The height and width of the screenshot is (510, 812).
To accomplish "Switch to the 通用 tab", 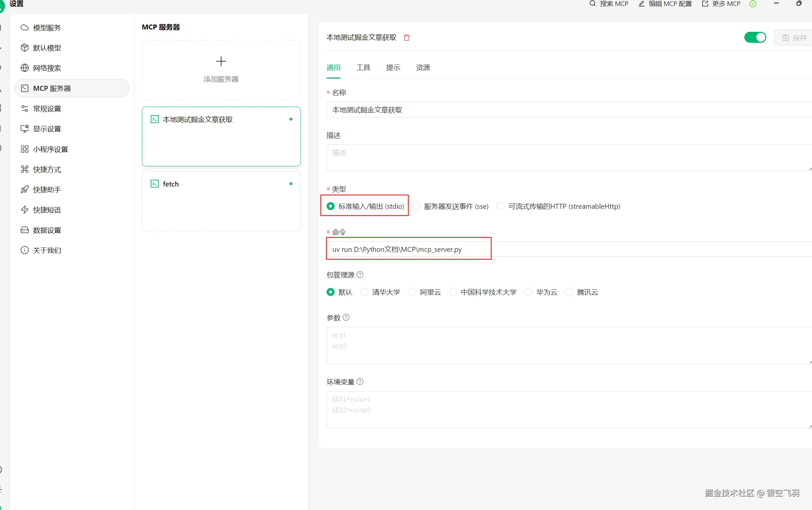I will pos(333,67).
